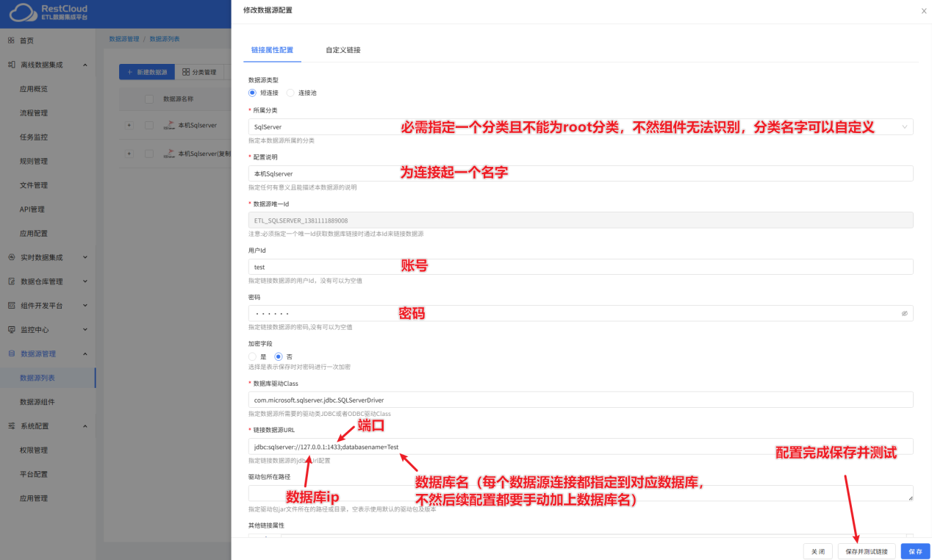
Task: Click the 保存 button
Action: [915, 551]
